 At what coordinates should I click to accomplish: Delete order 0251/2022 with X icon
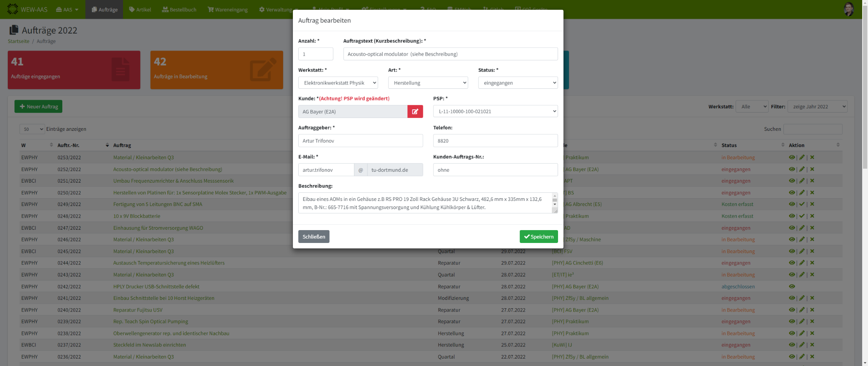tap(812, 181)
